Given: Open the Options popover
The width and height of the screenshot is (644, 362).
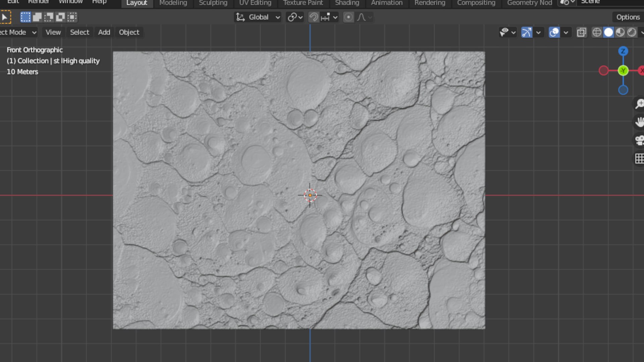Looking at the screenshot, I should tap(628, 17).
